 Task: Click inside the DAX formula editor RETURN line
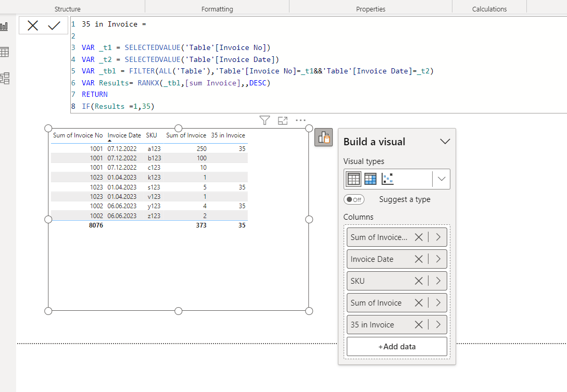tap(95, 94)
